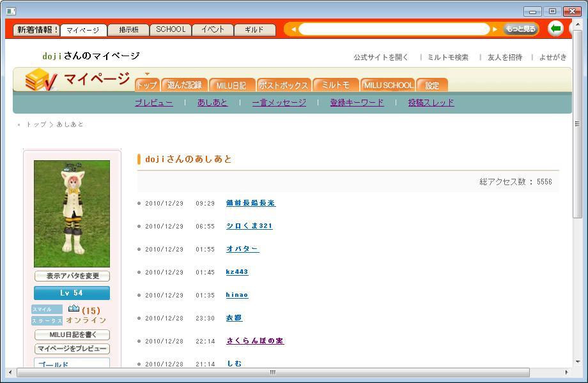Click the horizontal scrollbar thumb
Screen dimensions: 588x383
pos(272,372)
